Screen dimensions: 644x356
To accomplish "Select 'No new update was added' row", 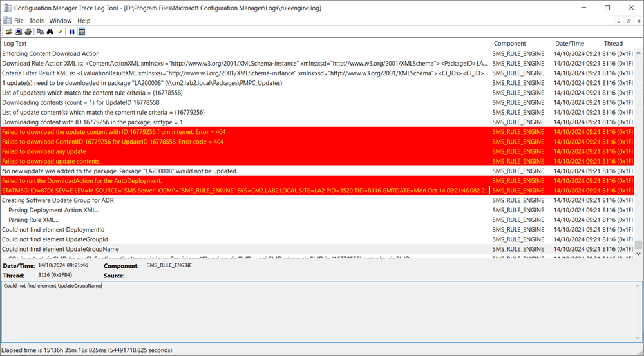I will [317, 171].
